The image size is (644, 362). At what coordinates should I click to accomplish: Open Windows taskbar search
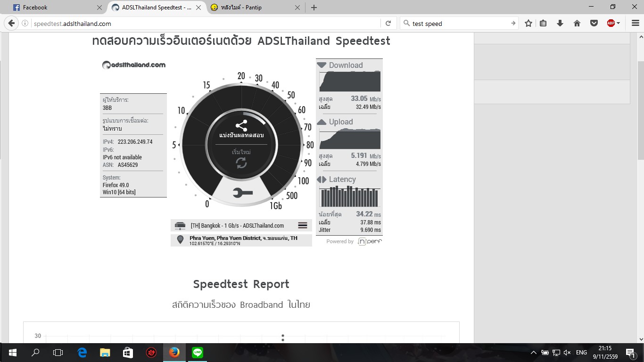click(35, 353)
